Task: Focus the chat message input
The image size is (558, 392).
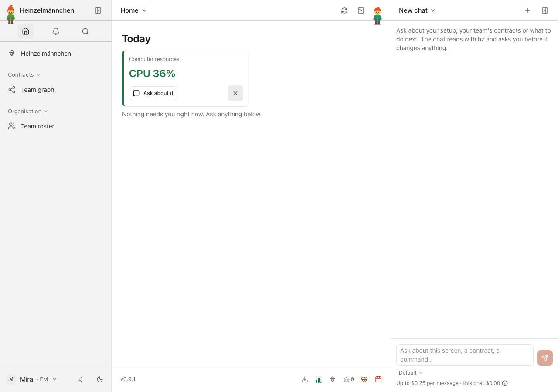Action: click(465, 355)
